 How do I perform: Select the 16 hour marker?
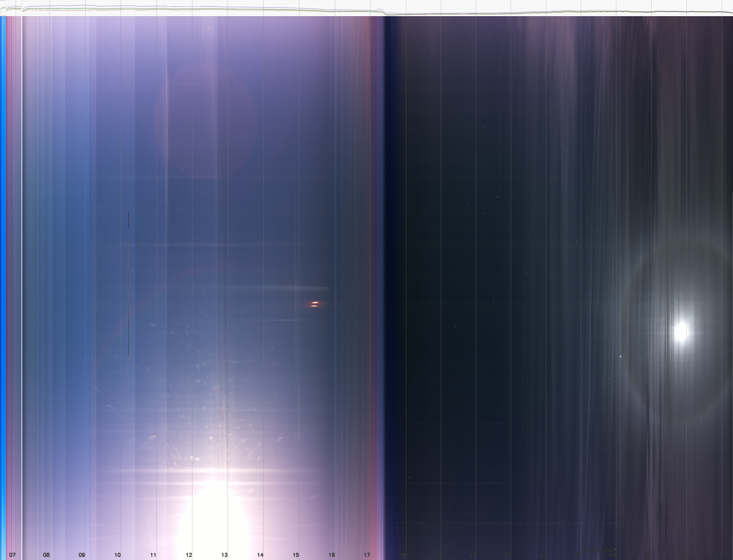(x=332, y=555)
